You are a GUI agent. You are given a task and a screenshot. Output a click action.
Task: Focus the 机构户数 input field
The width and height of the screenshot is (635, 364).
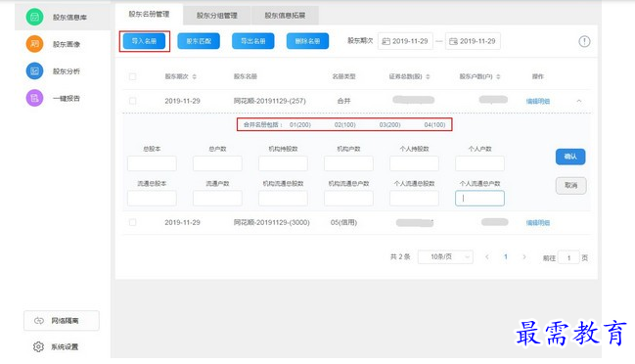(x=348, y=163)
